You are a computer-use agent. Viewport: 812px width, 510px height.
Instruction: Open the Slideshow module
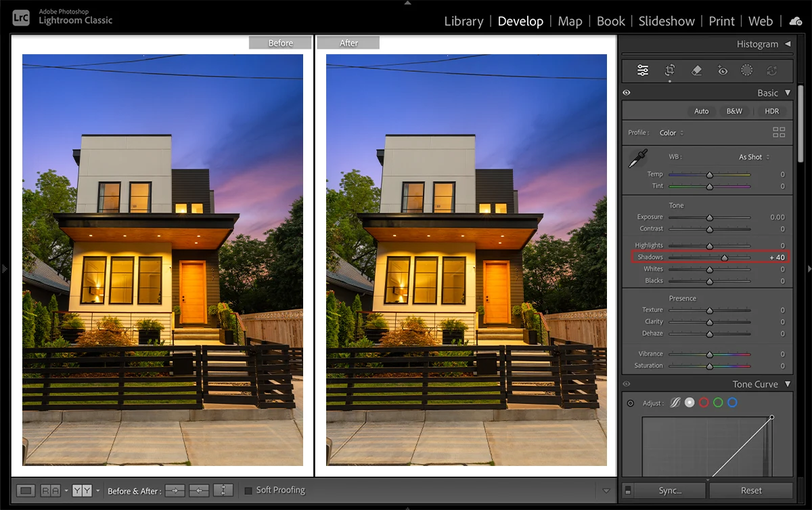(x=667, y=21)
